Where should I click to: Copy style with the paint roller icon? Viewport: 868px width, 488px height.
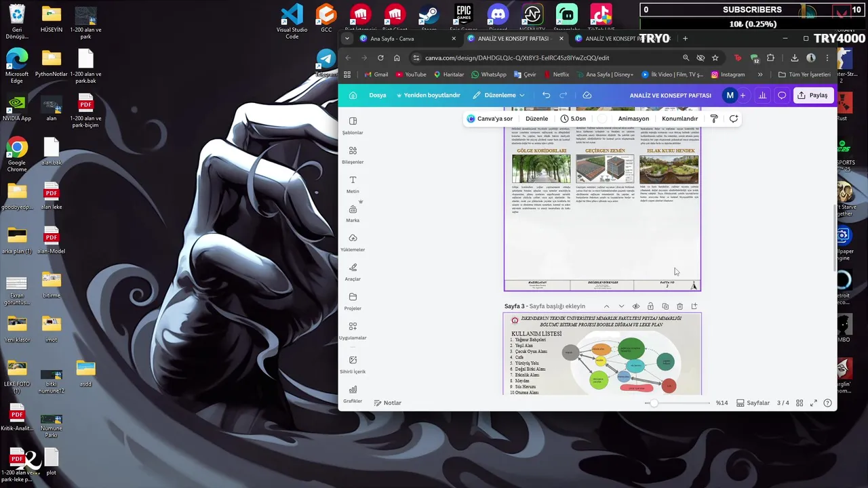click(x=714, y=119)
